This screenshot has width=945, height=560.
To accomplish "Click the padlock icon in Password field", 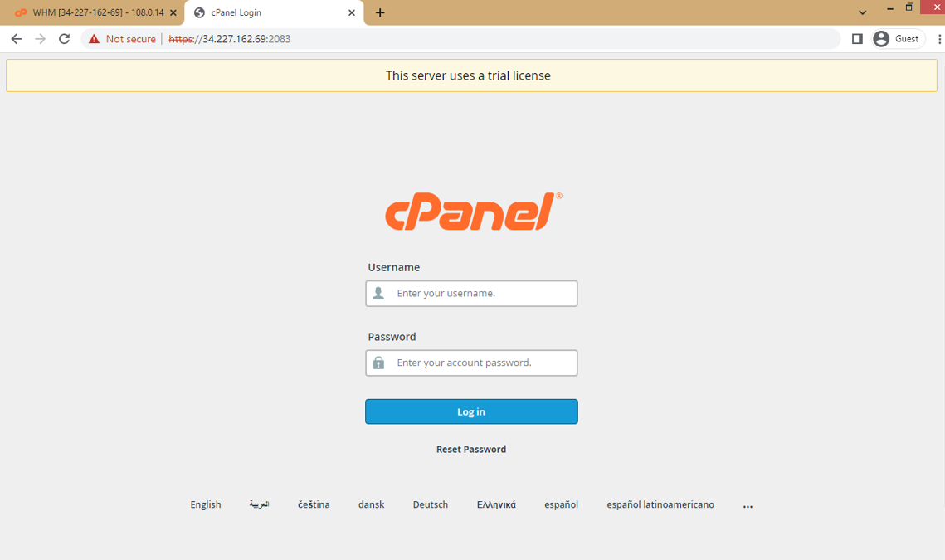I will [x=378, y=363].
